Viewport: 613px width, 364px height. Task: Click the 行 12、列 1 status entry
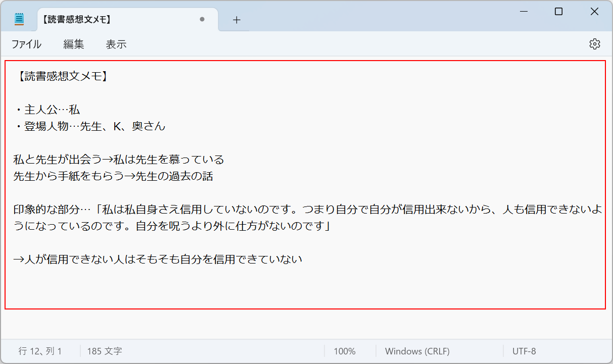(40, 351)
